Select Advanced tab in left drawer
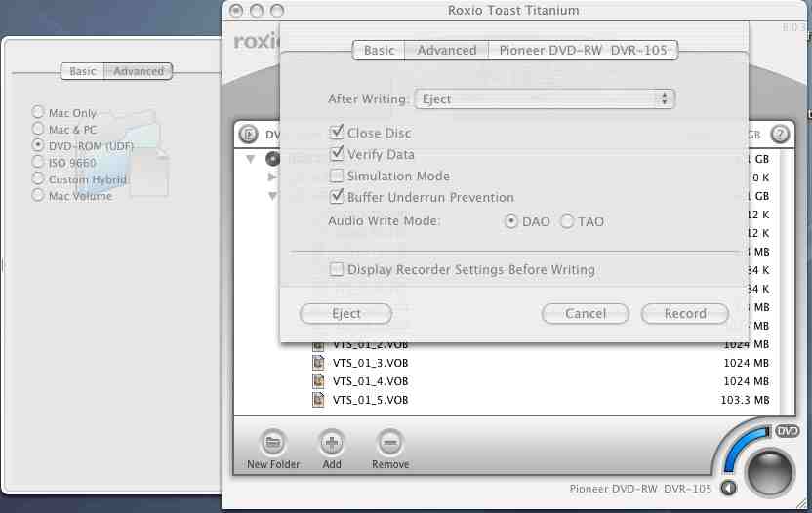The width and height of the screenshot is (812, 513). pyautogui.click(x=139, y=71)
